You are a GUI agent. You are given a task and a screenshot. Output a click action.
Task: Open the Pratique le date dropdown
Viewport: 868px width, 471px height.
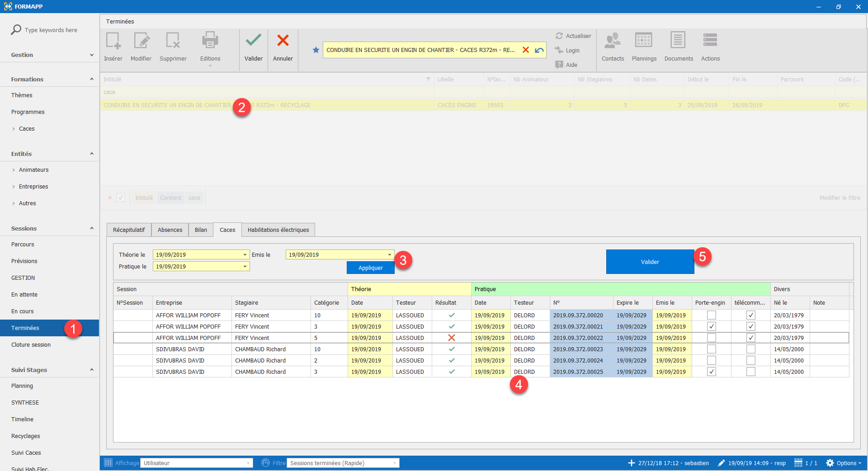tap(245, 266)
